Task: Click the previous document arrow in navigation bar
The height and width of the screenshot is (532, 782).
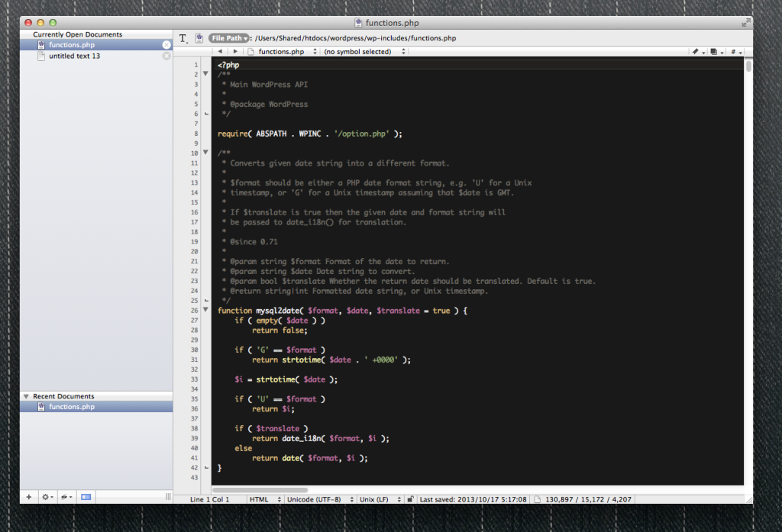Action: pos(221,52)
